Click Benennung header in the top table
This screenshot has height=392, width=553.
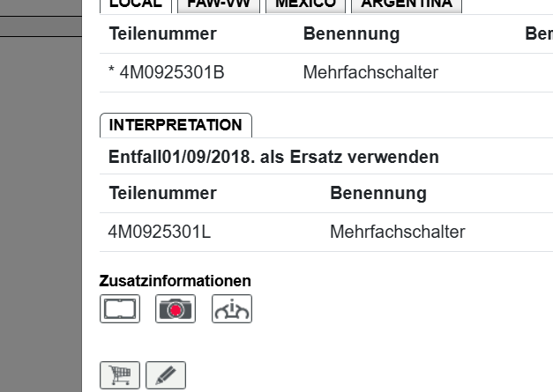click(x=351, y=34)
